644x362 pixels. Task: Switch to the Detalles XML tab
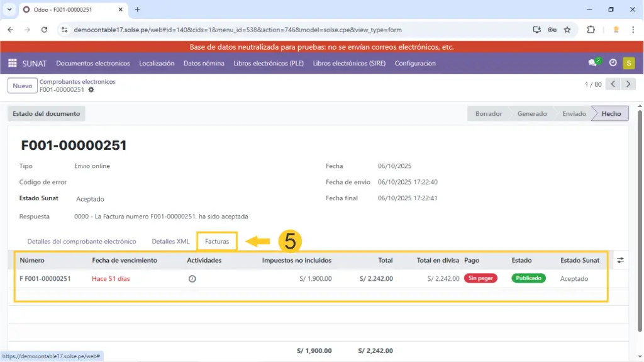(x=170, y=242)
